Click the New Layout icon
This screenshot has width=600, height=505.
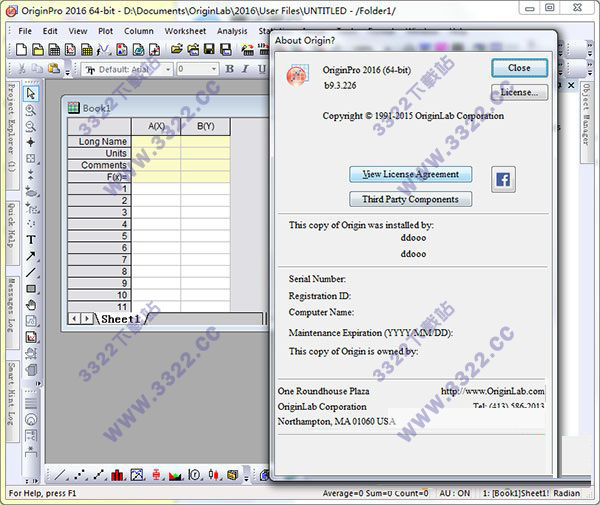[x=122, y=49]
